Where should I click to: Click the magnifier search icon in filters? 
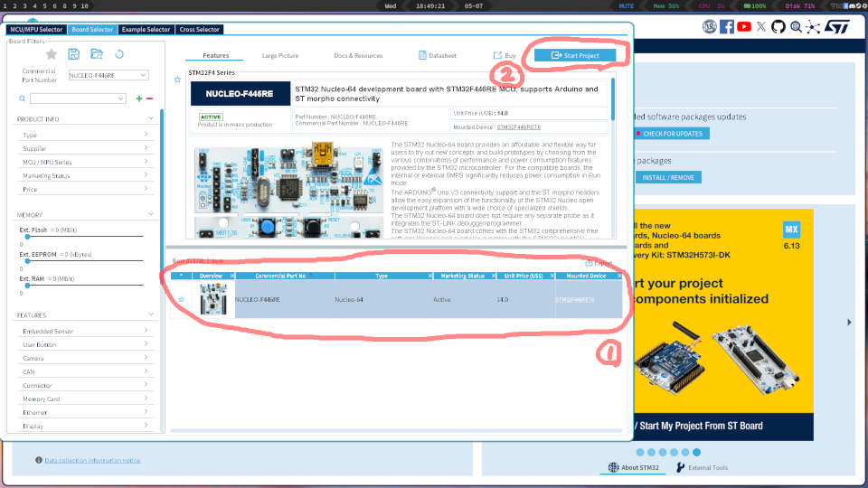point(22,99)
